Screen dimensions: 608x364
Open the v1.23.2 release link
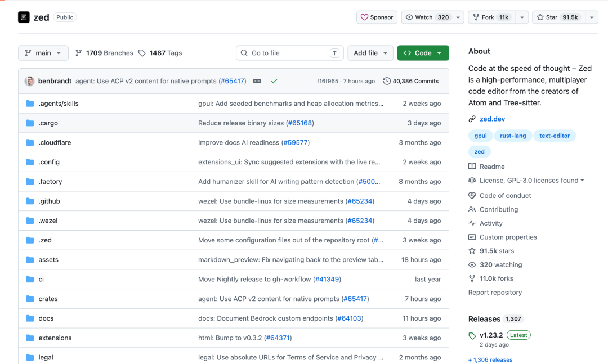coord(491,335)
